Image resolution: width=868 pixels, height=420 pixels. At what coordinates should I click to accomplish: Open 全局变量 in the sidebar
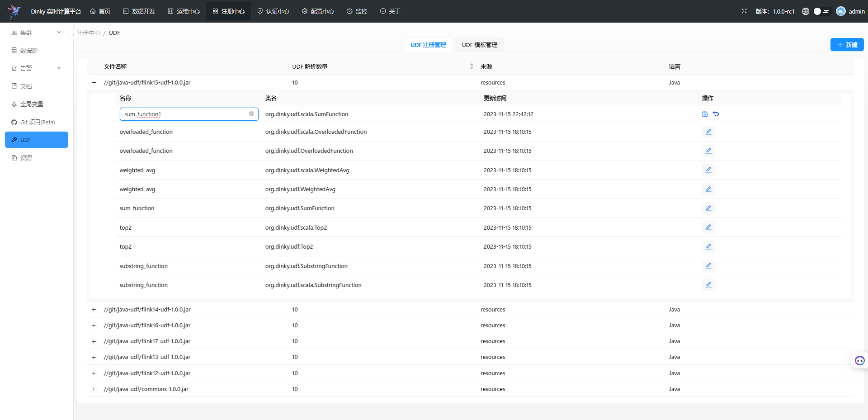click(37, 104)
